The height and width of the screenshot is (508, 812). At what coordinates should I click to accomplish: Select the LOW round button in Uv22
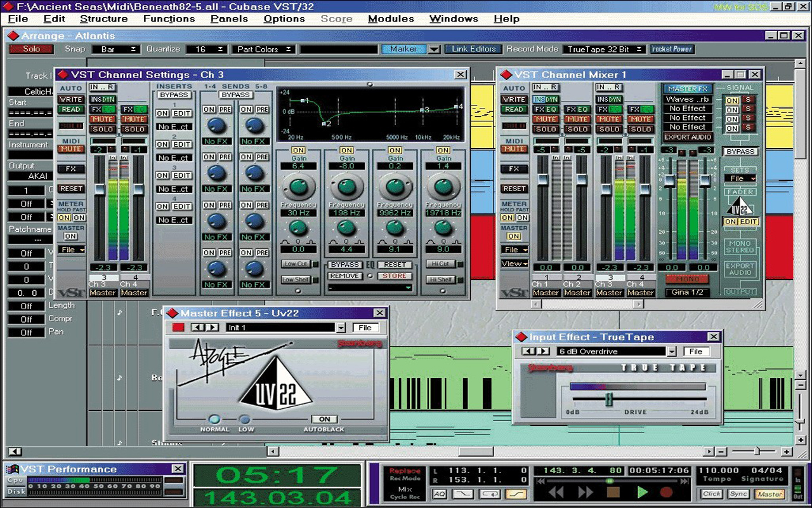(x=245, y=419)
